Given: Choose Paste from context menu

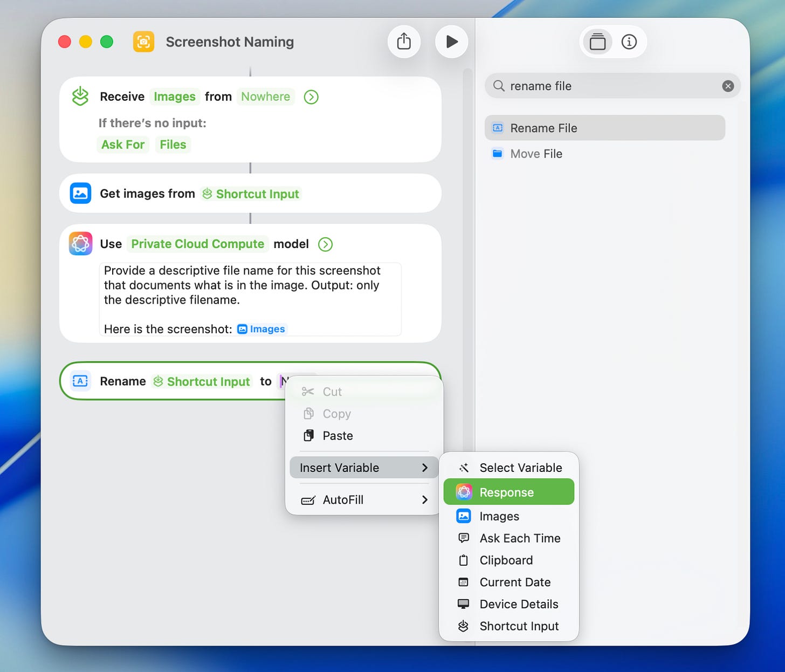Looking at the screenshot, I should (364, 436).
